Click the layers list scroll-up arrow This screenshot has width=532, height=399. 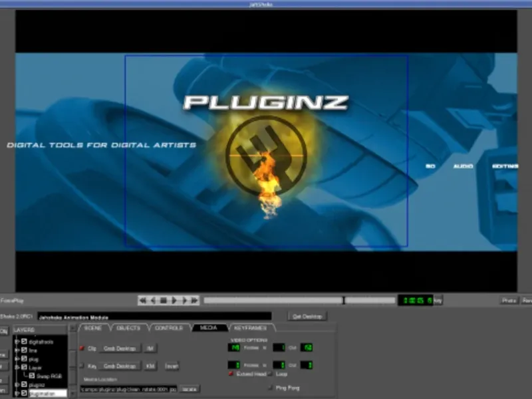[x=72, y=329]
